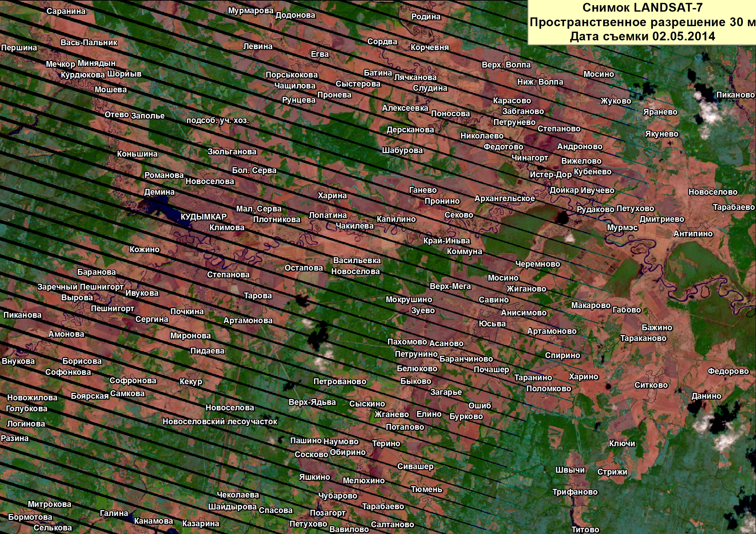This screenshot has height=534, width=756.
Task: Click the Шабурова label
Action: click(402, 150)
